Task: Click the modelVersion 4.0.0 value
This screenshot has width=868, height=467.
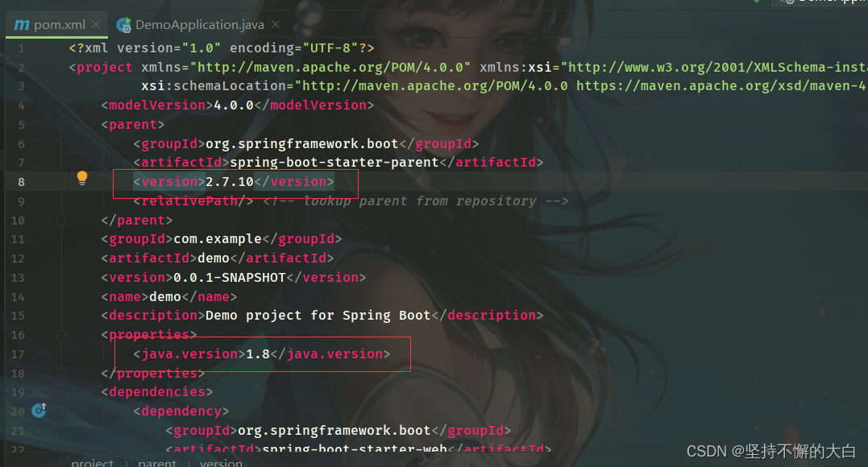Action: pyautogui.click(x=234, y=105)
